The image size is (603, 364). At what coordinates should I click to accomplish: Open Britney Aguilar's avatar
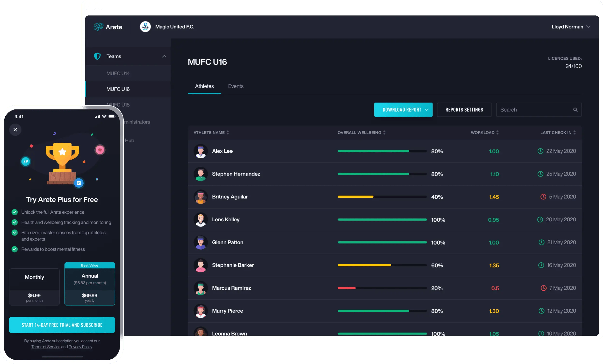pos(201,197)
